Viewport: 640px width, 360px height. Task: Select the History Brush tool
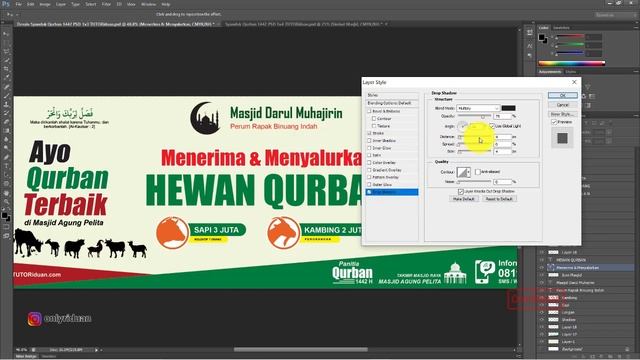[x=6, y=113]
